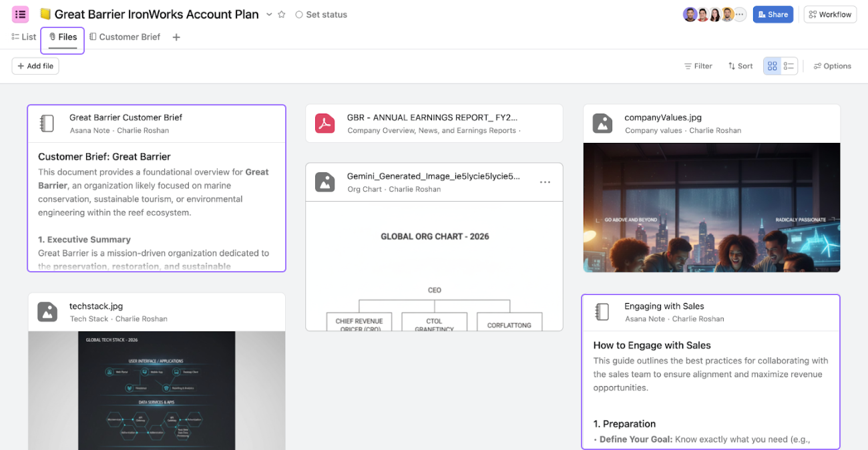The image size is (868, 450).
Task: Click Set status circle indicator
Action: (299, 15)
